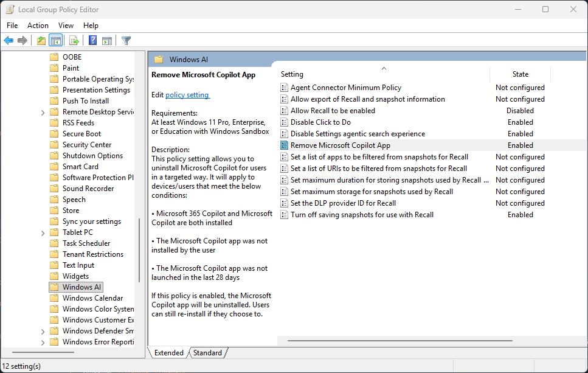588x373 pixels.
Task: Select the Shutdown Options tree folder
Action: point(92,156)
